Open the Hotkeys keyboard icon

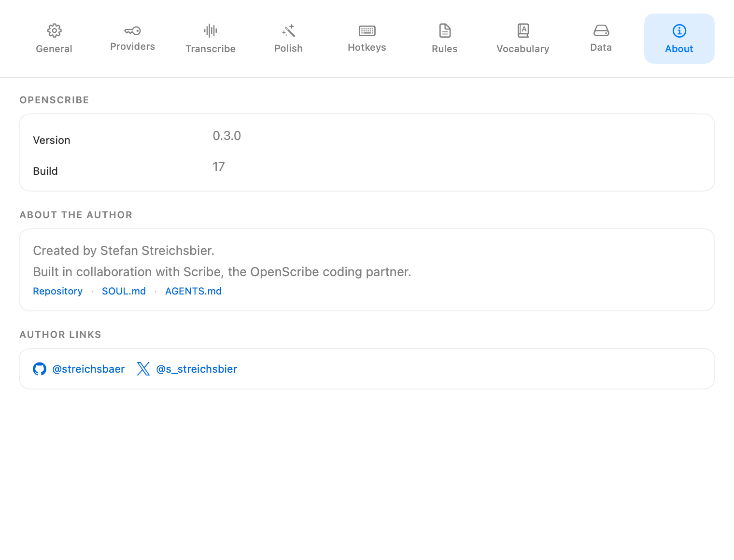(x=367, y=31)
